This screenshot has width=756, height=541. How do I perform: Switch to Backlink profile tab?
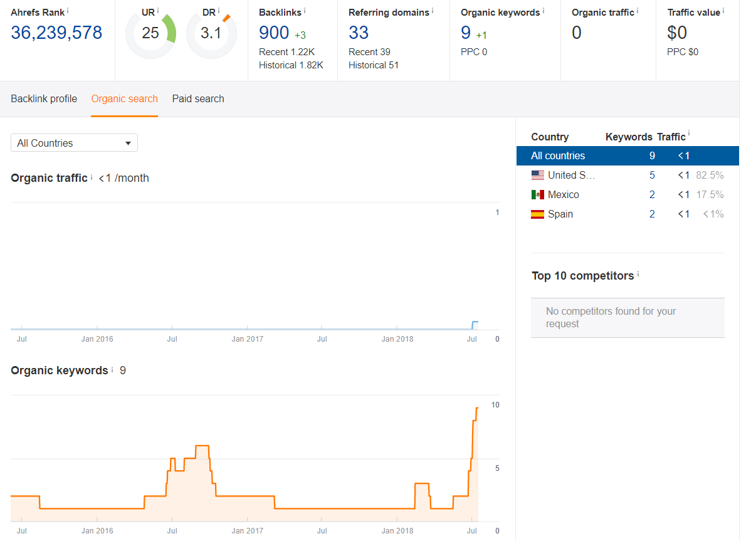44,98
